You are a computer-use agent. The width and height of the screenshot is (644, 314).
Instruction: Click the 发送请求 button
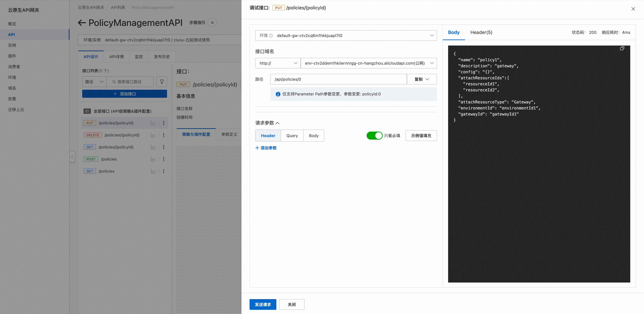263,304
